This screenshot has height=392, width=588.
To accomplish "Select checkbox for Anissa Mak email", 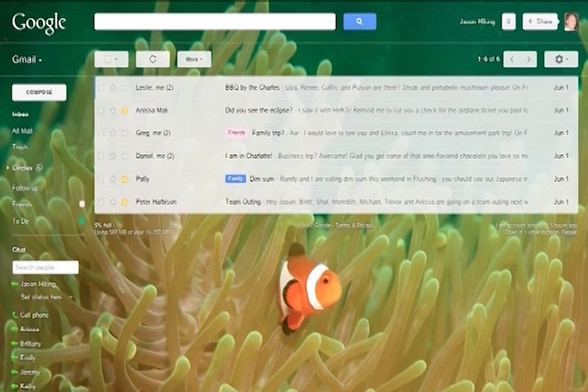I will [x=101, y=111].
